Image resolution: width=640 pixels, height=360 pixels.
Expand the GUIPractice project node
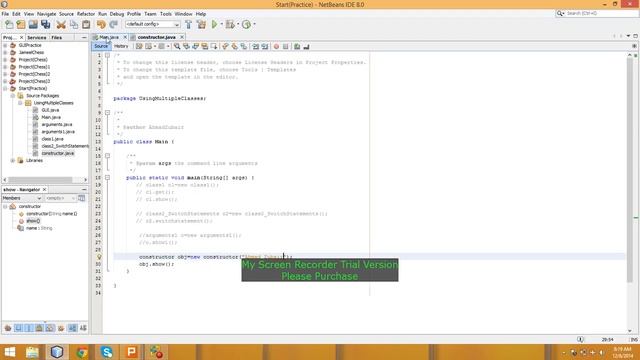pos(5,45)
